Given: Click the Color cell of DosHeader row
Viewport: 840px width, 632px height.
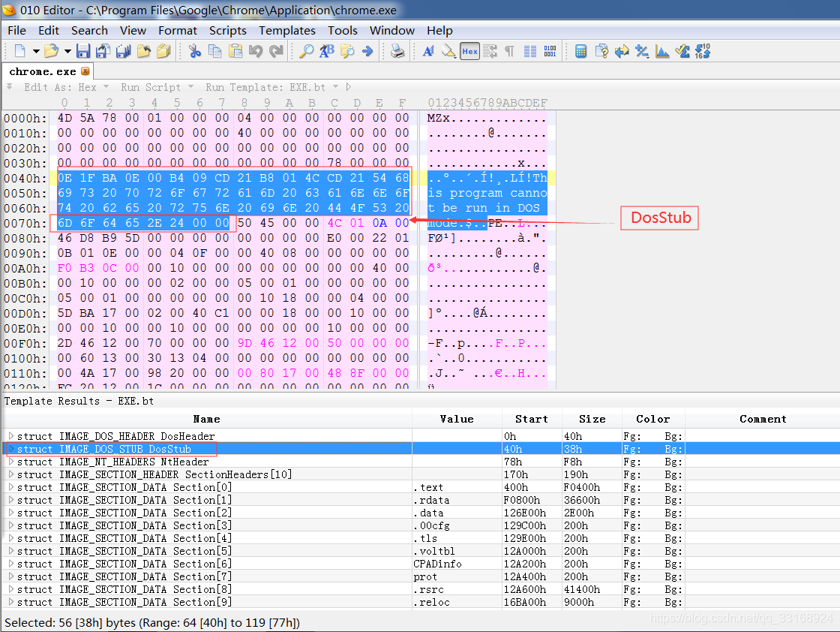Looking at the screenshot, I should pos(653,436).
